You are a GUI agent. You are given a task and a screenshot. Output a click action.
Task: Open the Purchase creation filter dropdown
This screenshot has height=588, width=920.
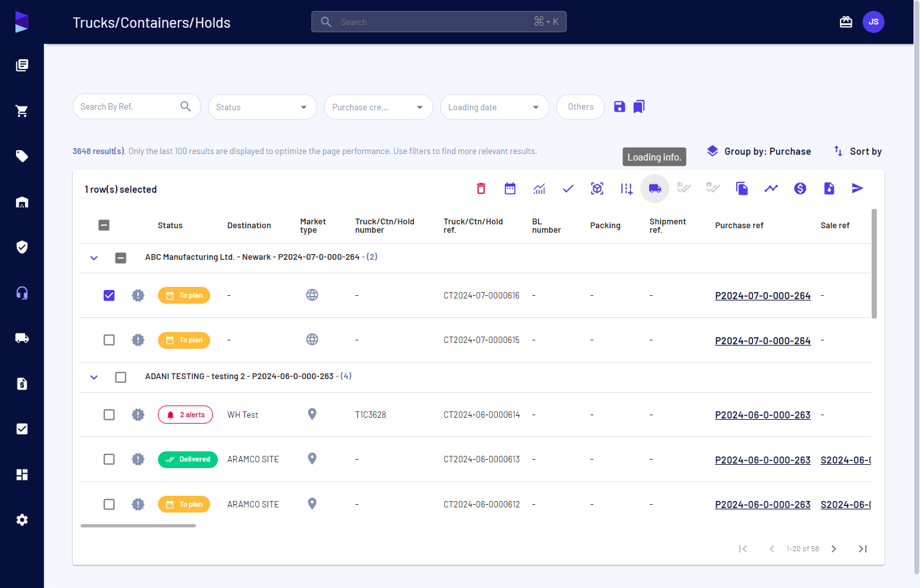tap(378, 107)
